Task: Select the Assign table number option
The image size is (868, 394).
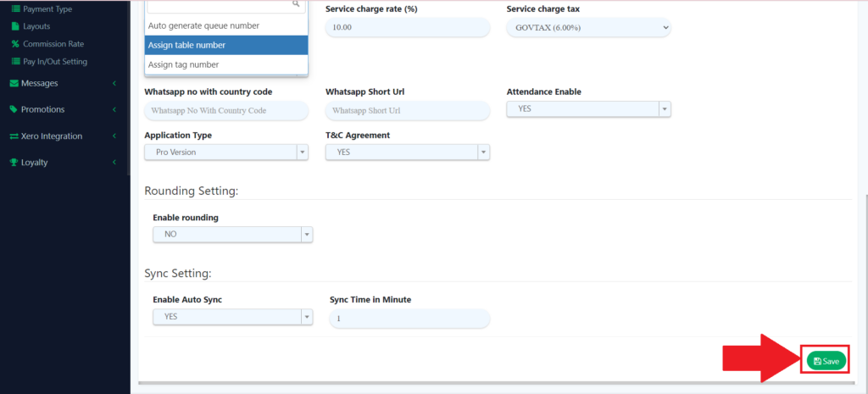Action: (x=226, y=46)
